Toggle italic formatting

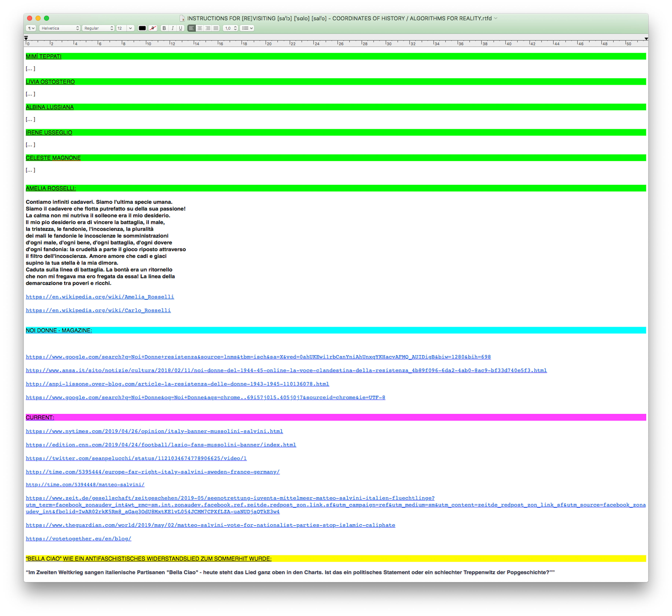click(172, 28)
